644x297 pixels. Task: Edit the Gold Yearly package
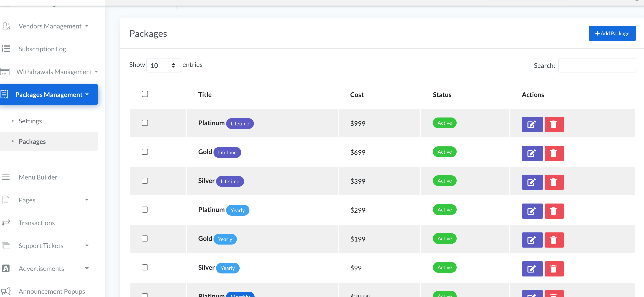point(532,240)
